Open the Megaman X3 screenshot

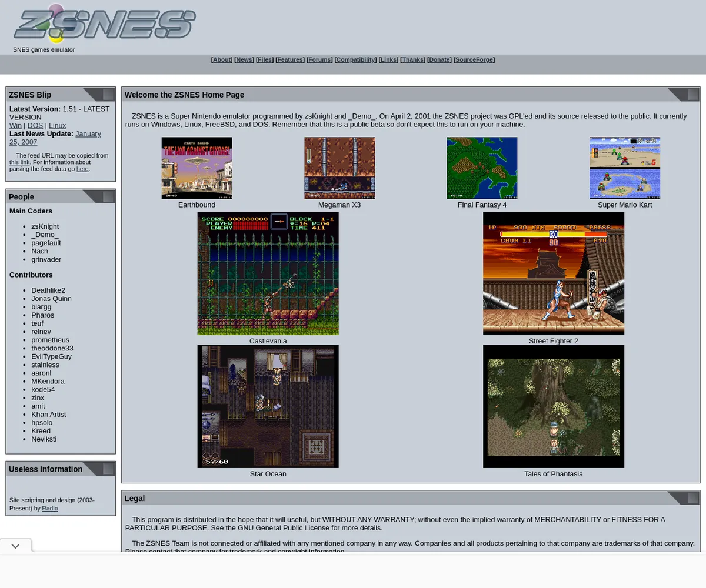[x=339, y=168]
